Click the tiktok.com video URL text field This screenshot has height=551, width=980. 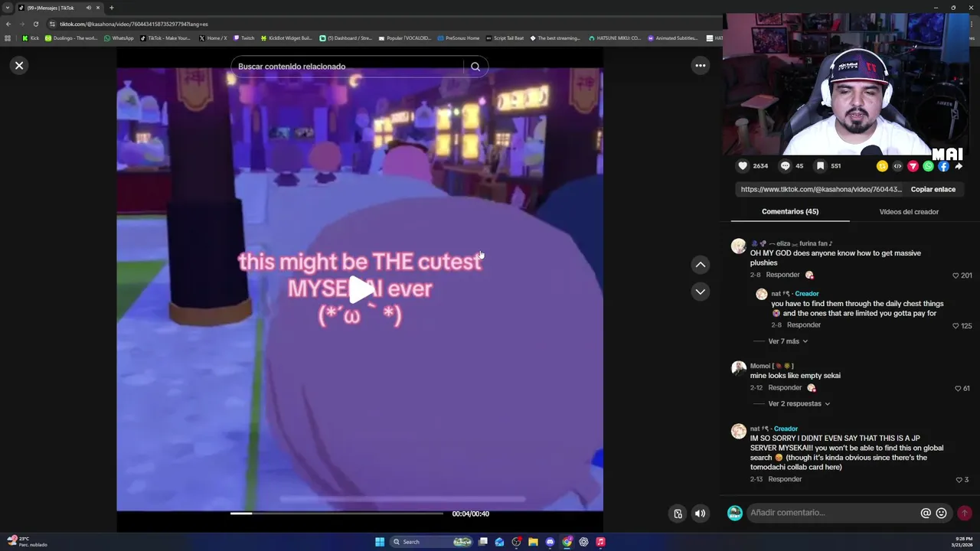coord(821,189)
